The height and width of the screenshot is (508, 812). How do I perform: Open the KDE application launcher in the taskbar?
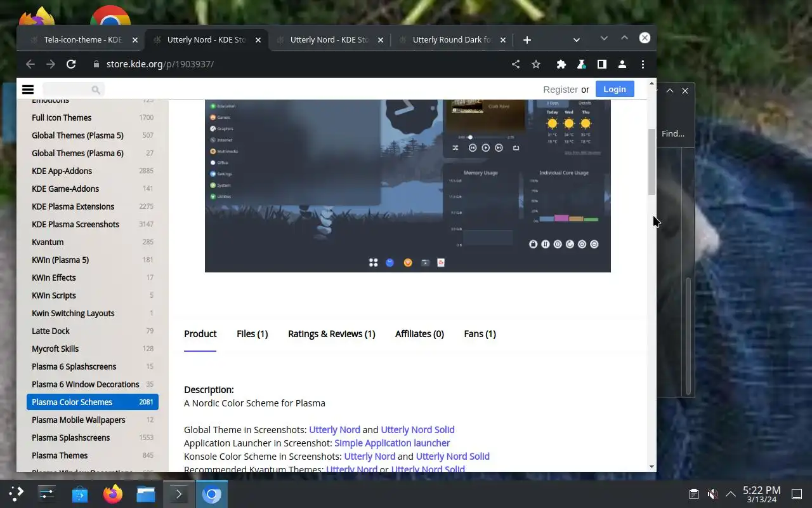[x=16, y=493]
